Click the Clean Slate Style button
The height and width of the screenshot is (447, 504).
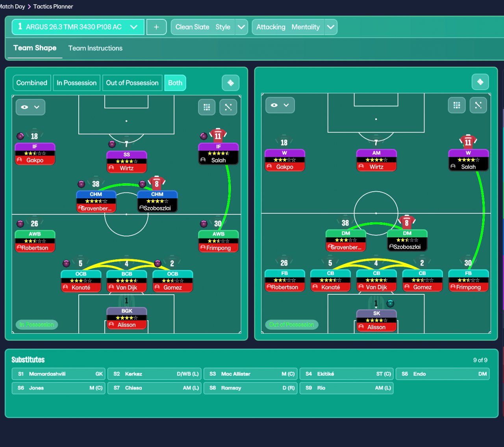click(x=203, y=27)
